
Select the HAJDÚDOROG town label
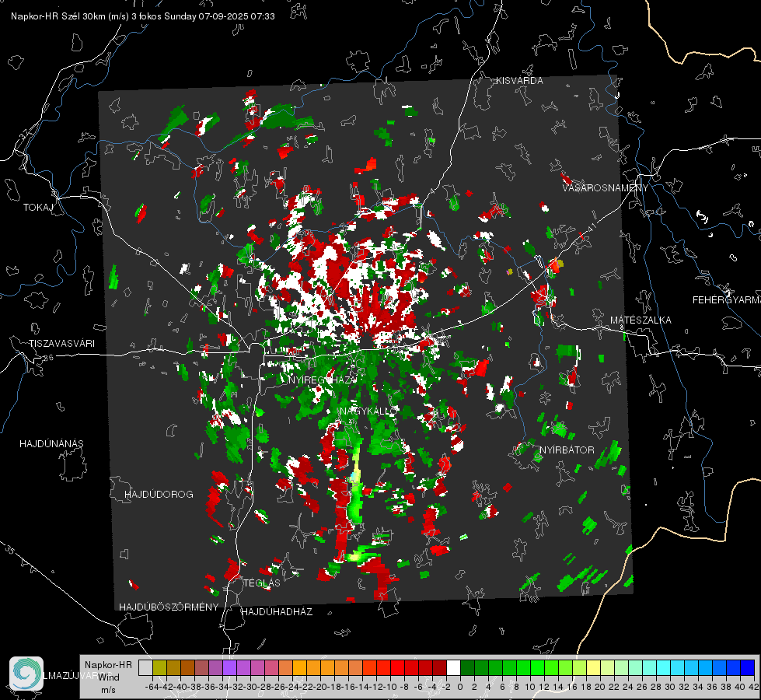click(159, 494)
